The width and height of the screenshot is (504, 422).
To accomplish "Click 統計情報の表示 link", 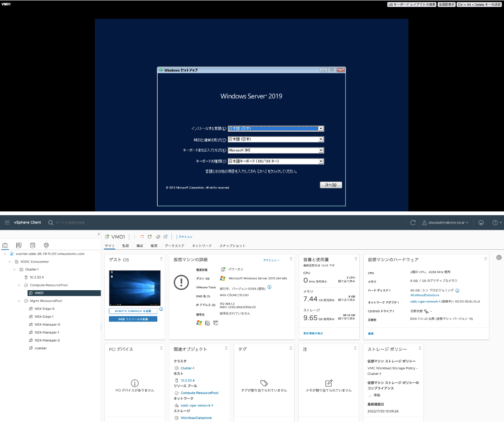I will pyautogui.click(x=313, y=334).
